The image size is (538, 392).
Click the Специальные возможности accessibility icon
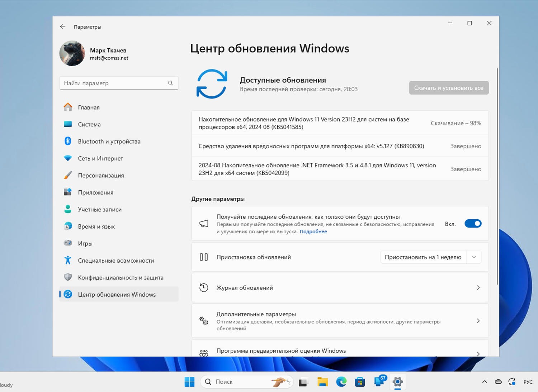pyautogui.click(x=68, y=260)
